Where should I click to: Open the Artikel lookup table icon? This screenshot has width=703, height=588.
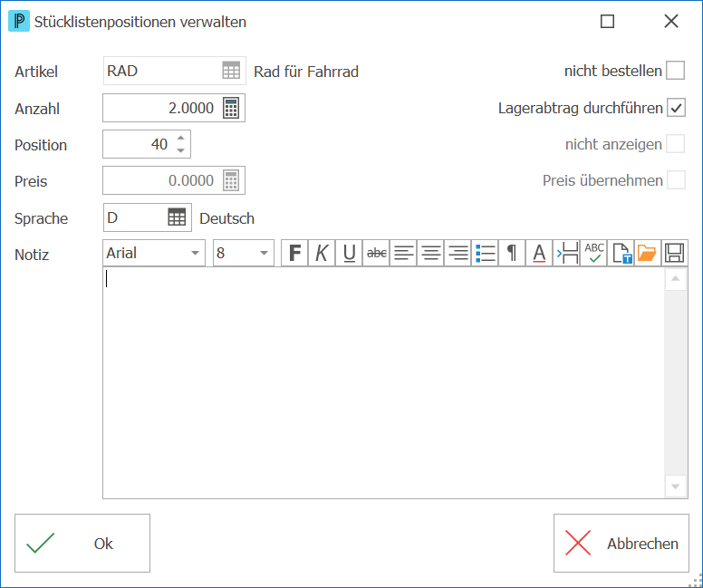[x=231, y=71]
